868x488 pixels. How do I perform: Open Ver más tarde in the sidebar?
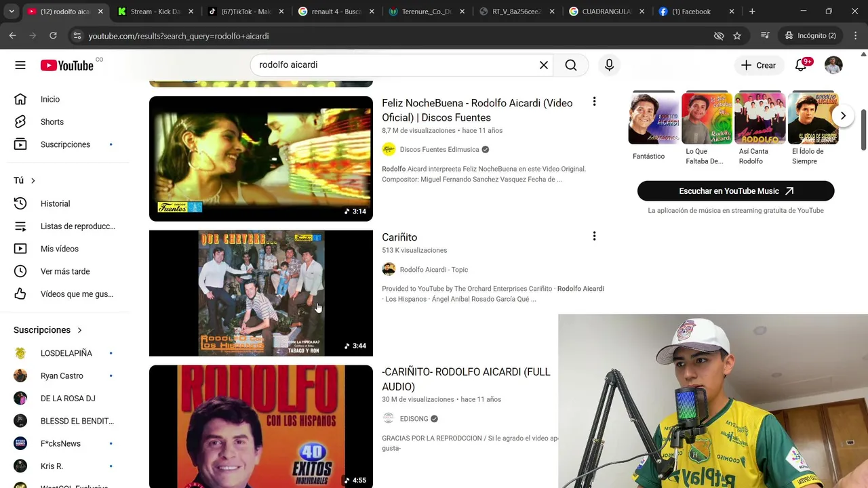(x=65, y=271)
